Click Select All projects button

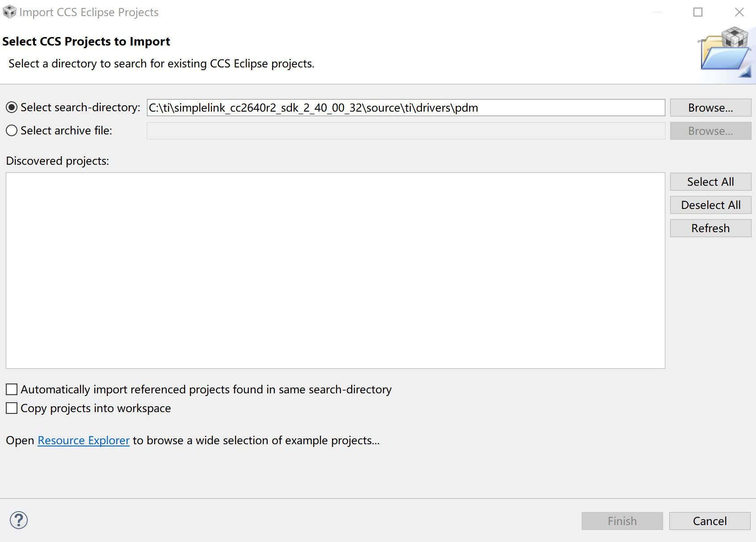710,182
